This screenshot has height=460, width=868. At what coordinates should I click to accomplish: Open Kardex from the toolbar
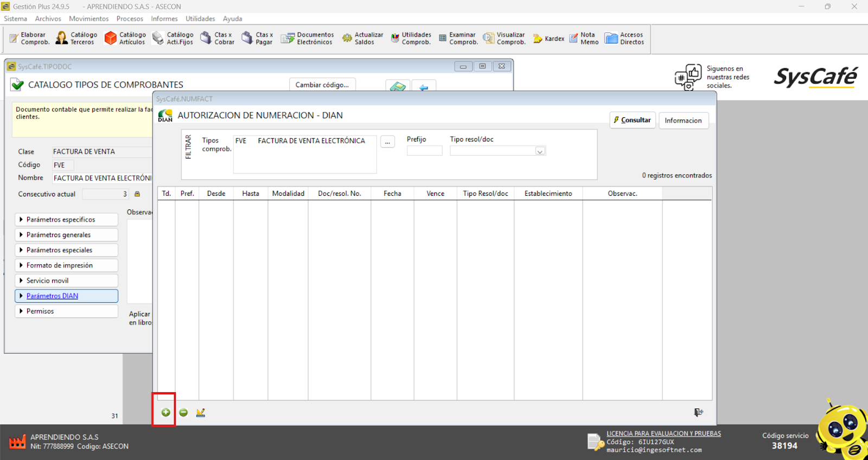click(548, 39)
